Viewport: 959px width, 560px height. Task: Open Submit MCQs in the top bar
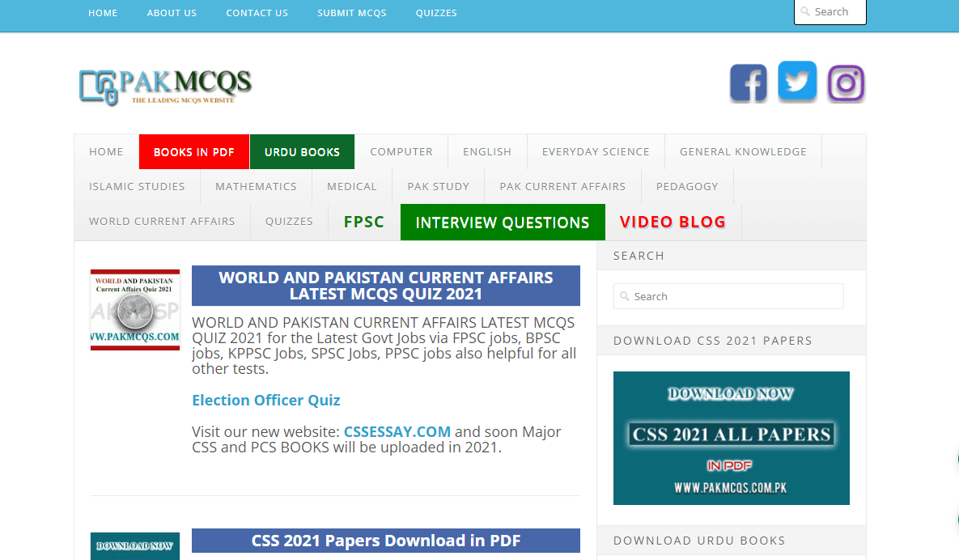[352, 13]
